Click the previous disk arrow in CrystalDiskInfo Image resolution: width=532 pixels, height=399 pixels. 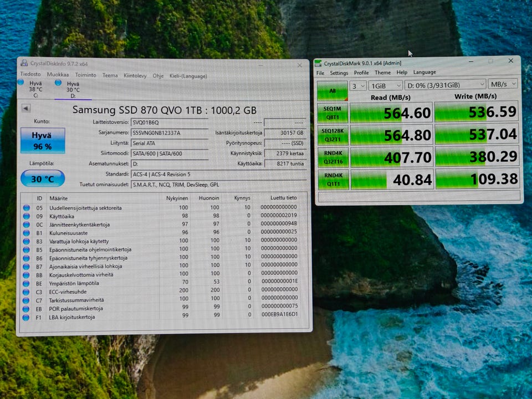[x=26, y=108]
